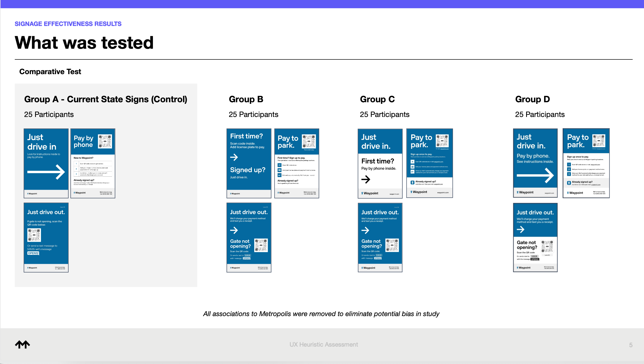Click the large white arrow on Group A Just drive in sign
The width and height of the screenshot is (644, 364).
46,172
